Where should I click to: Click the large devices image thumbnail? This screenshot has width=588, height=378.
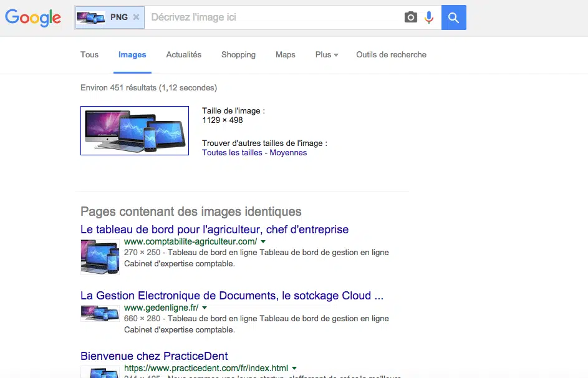point(135,130)
